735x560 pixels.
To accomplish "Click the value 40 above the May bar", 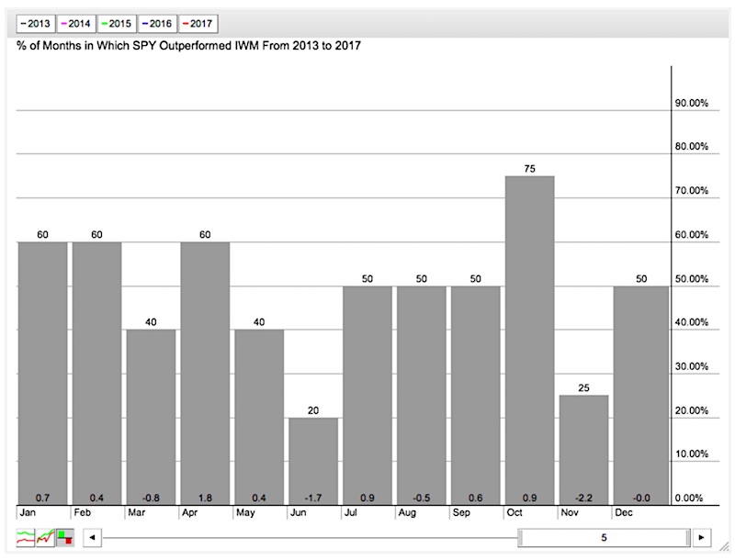I will [x=259, y=322].
